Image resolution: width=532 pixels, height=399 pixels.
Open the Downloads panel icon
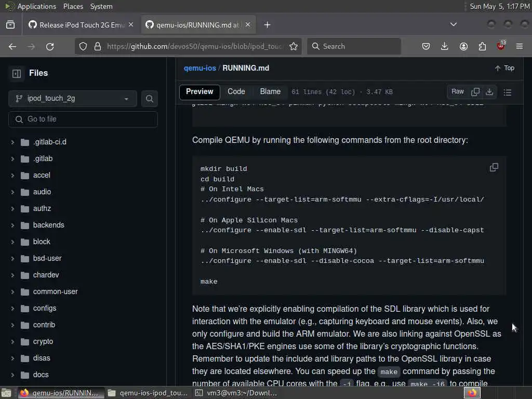(445, 46)
